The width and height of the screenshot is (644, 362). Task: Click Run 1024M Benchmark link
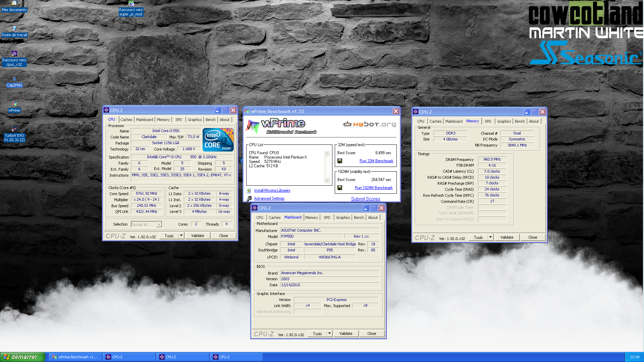[x=374, y=188]
